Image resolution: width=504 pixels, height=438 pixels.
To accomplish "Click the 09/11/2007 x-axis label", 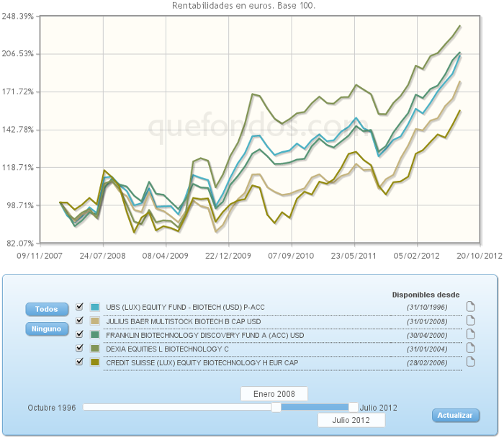I will pos(40,256).
